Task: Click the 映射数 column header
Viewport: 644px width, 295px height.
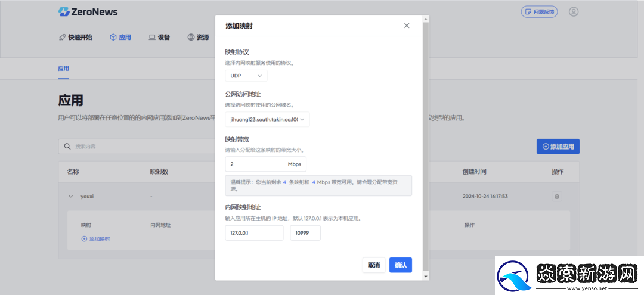Action: point(159,172)
